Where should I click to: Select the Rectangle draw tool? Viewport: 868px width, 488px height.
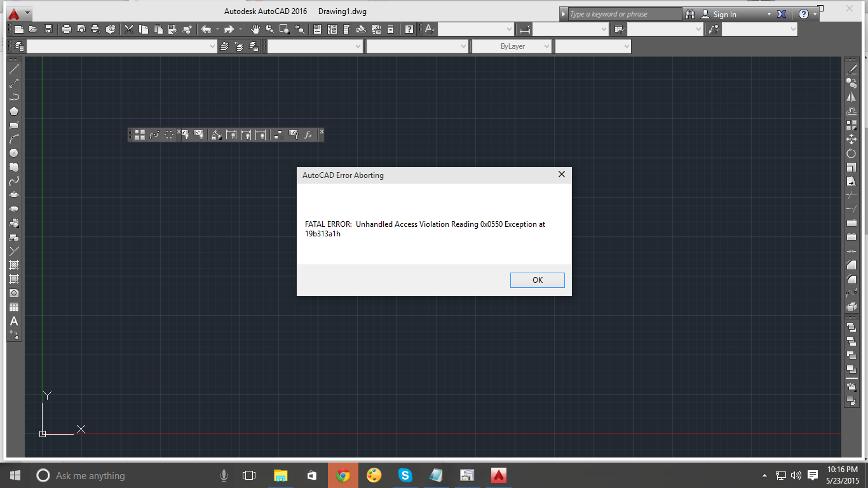coord(14,125)
